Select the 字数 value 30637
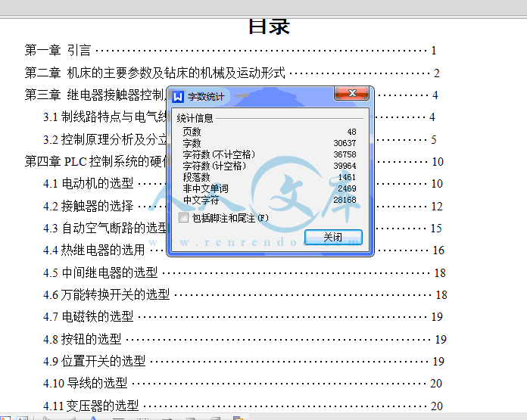The image size is (527, 420). click(345, 143)
